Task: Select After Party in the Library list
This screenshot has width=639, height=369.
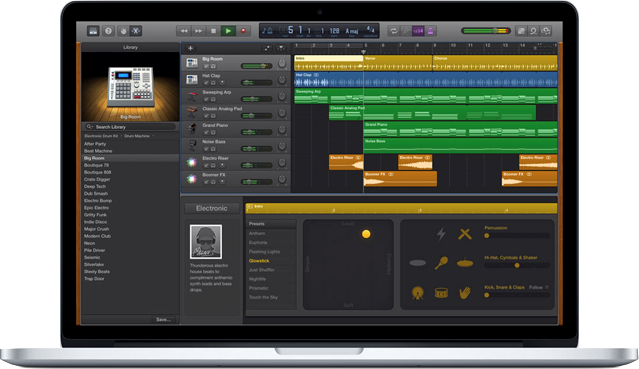Action: (95, 144)
